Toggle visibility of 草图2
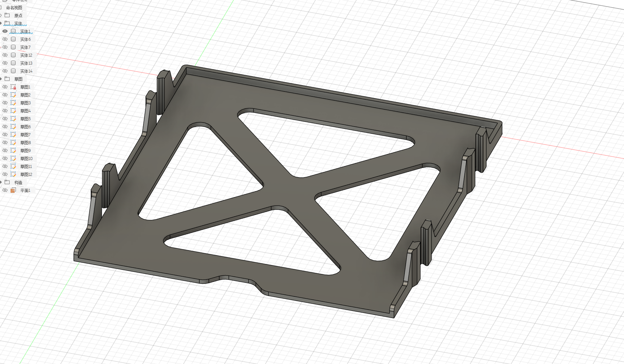The image size is (624, 364). pyautogui.click(x=5, y=95)
